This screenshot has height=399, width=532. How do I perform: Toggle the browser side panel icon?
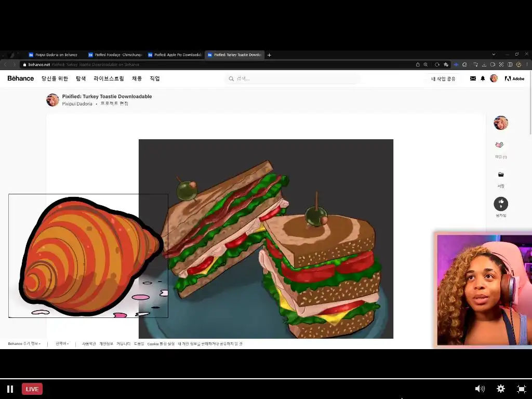tap(510, 64)
